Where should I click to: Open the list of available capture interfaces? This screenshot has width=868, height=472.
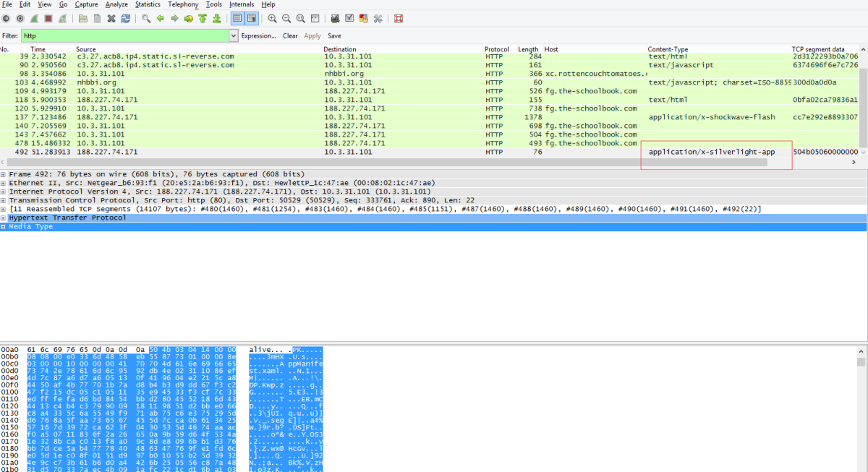(6, 18)
